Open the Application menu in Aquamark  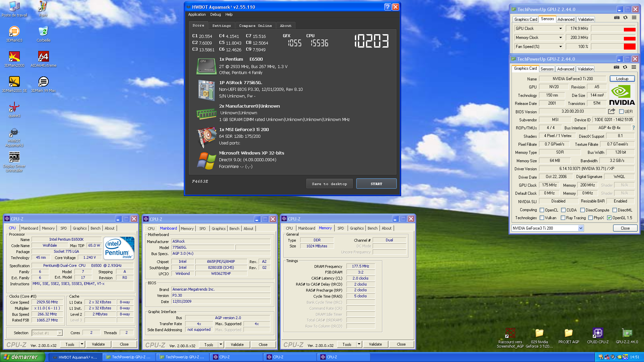(x=197, y=14)
